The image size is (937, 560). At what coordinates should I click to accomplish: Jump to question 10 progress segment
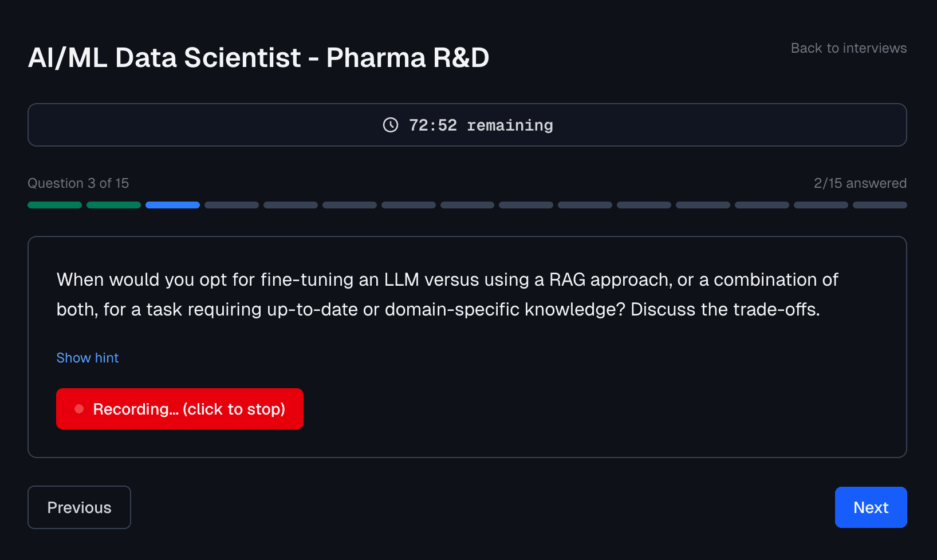tap(585, 205)
